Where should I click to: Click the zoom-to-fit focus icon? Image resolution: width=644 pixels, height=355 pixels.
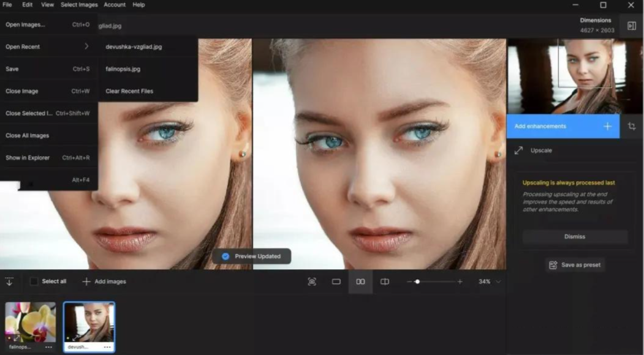(x=312, y=282)
